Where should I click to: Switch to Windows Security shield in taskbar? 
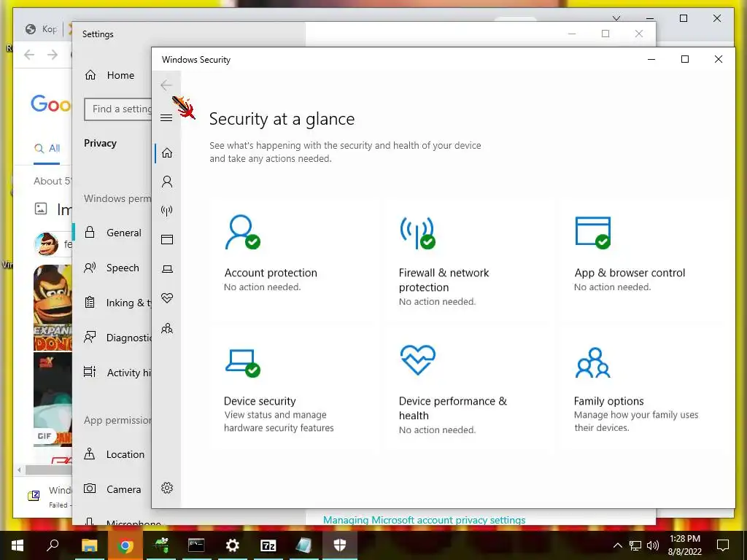coord(340,545)
